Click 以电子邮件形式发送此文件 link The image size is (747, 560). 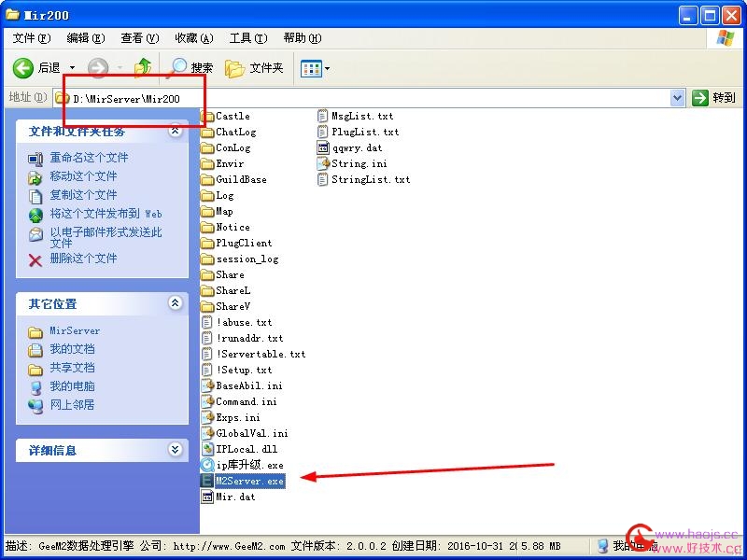pyautogui.click(x=106, y=238)
